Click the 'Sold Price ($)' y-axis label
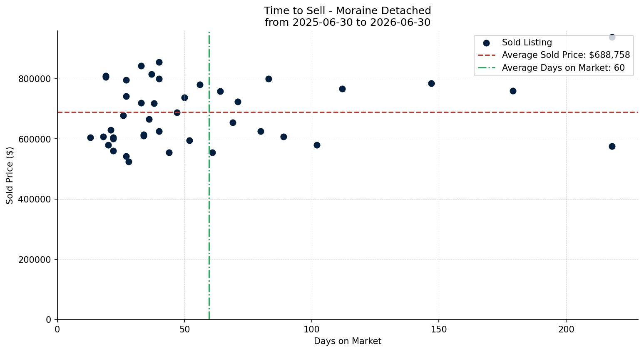The height and width of the screenshot is (352, 644). pyautogui.click(x=10, y=175)
